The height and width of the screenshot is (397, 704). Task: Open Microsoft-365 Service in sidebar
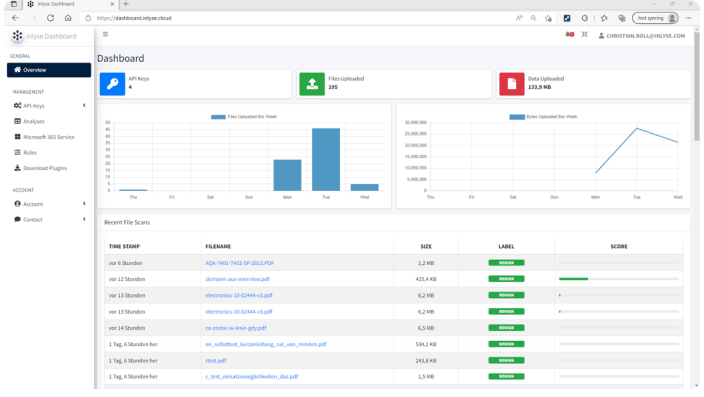point(49,137)
